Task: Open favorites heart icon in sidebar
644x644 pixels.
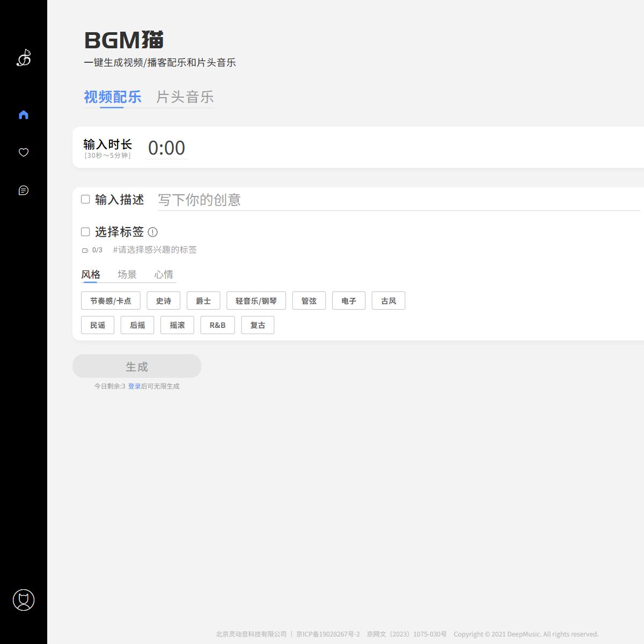Action: click(24, 152)
